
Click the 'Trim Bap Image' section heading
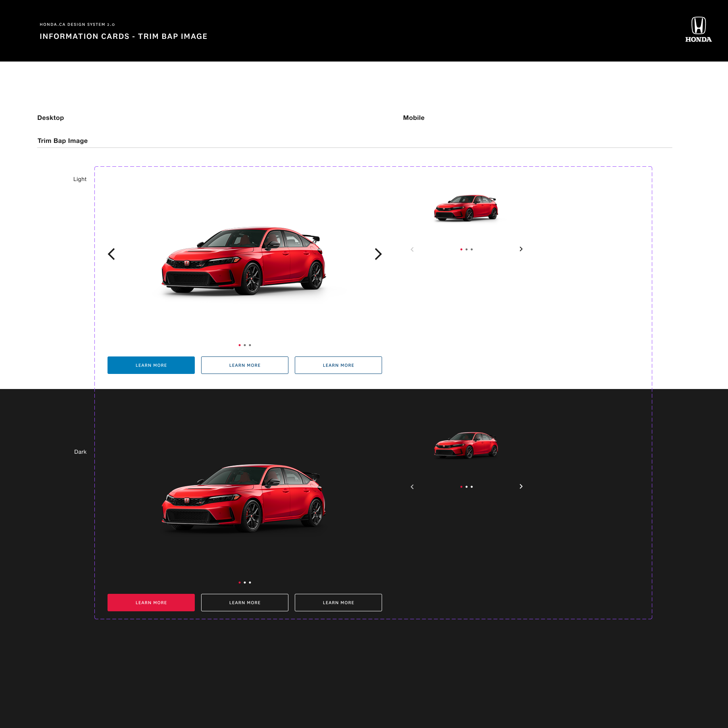(x=63, y=141)
